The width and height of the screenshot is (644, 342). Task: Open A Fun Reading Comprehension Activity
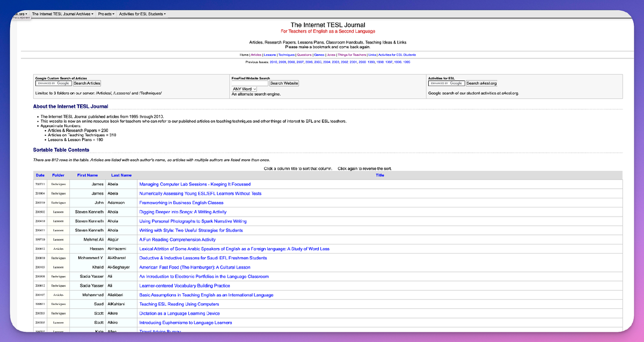coord(177,240)
